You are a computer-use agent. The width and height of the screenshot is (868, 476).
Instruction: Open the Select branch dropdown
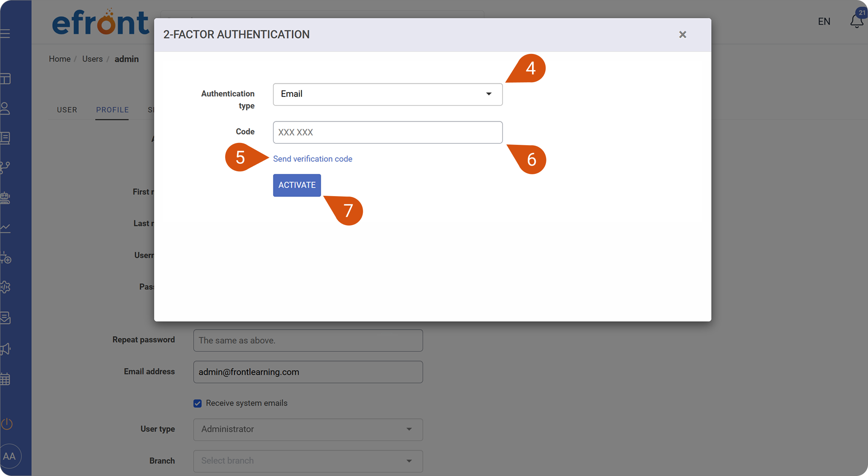tap(308, 461)
